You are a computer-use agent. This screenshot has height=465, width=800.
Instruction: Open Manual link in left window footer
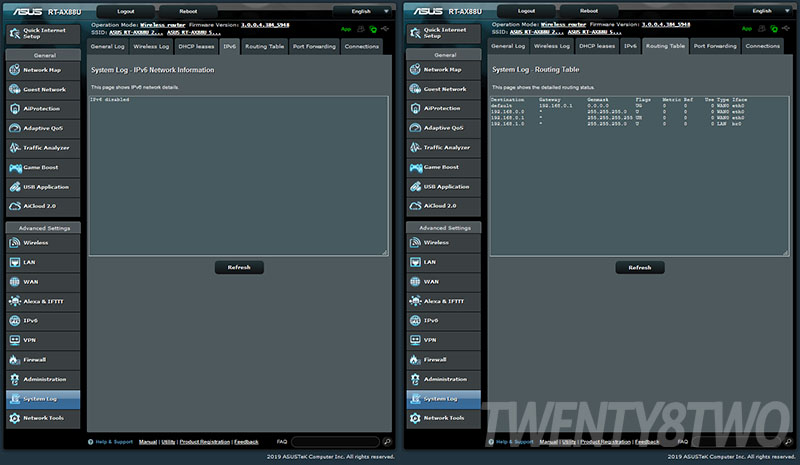(148, 442)
